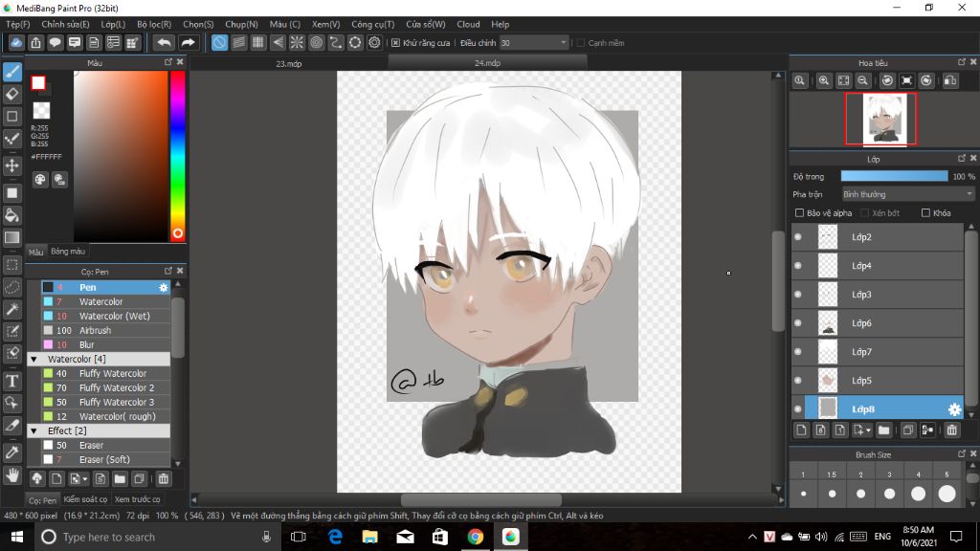Click the navigator preview thumbnail
This screenshot has height=551, width=980.
(880, 119)
